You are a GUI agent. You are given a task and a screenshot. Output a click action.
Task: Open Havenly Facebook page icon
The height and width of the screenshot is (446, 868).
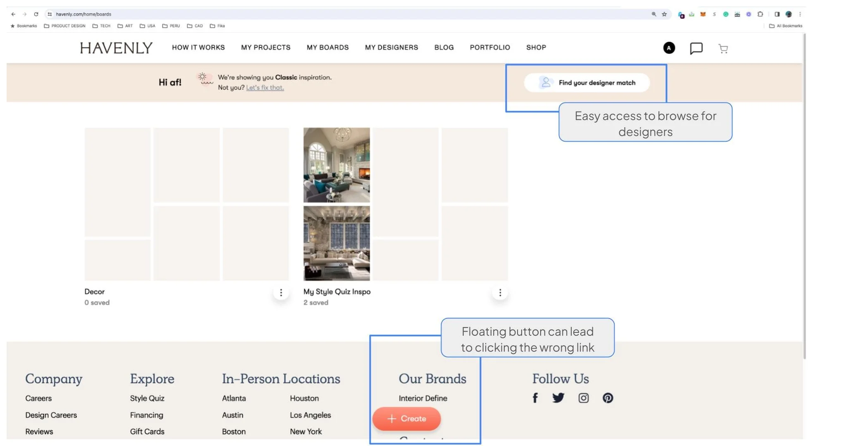click(535, 398)
